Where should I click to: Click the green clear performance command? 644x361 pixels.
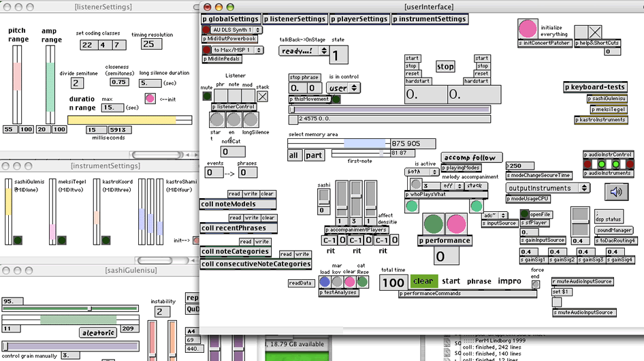423,281
